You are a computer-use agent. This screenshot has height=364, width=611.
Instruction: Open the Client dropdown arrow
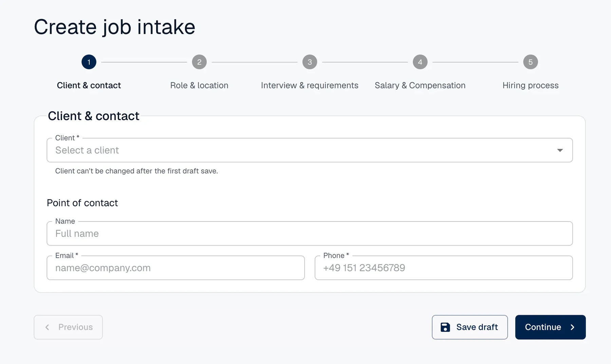tap(560, 150)
